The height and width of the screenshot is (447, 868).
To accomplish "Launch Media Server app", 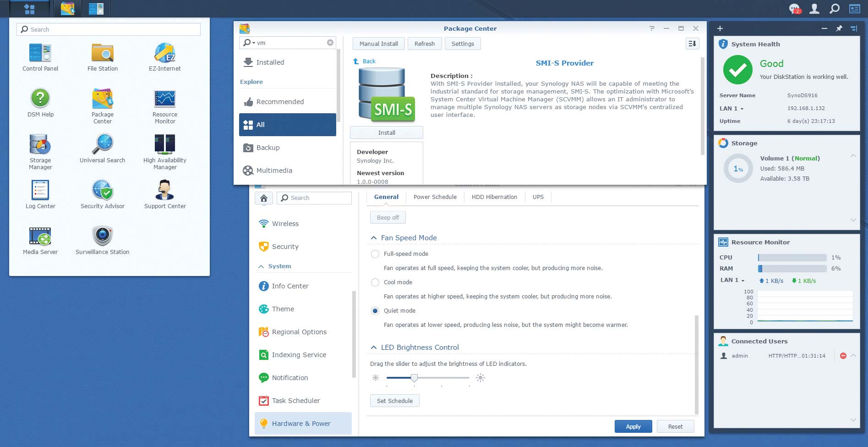I will pos(40,240).
